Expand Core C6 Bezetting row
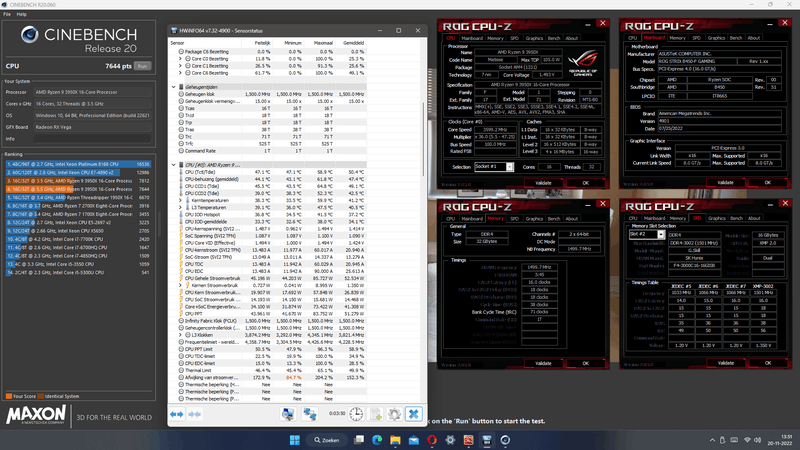 pos(180,73)
